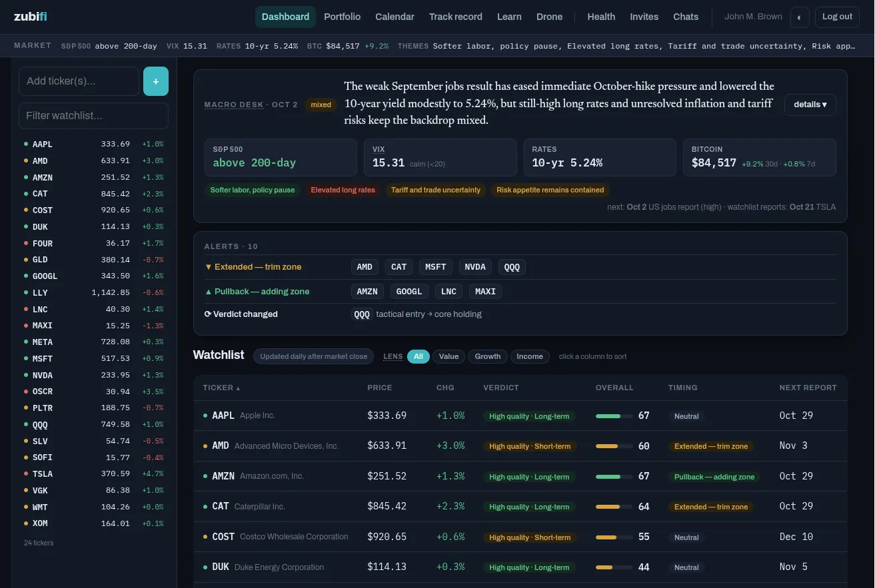Click the VIX 15.31 market card
The width and height of the screenshot is (875, 588).
pos(440,157)
